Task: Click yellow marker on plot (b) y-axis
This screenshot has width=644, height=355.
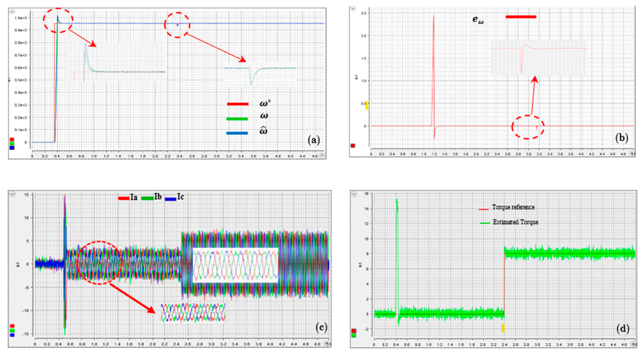Action: (367, 105)
